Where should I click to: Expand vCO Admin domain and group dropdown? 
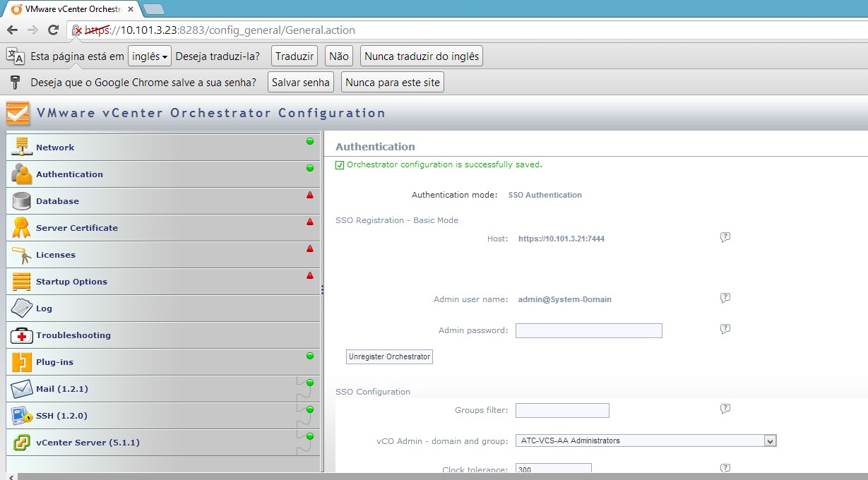770,440
